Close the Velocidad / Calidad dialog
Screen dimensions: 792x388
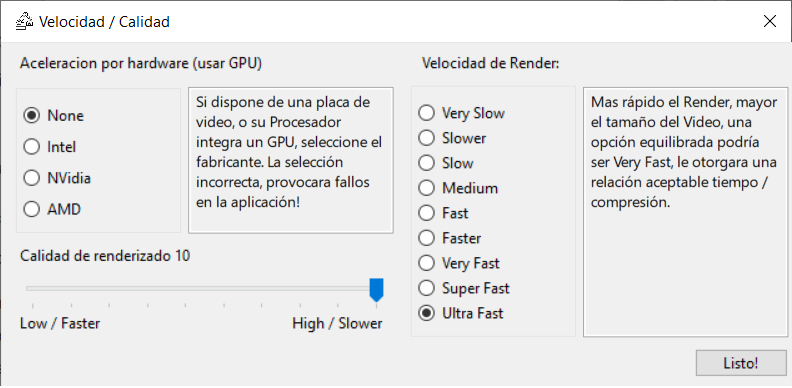coord(769,21)
